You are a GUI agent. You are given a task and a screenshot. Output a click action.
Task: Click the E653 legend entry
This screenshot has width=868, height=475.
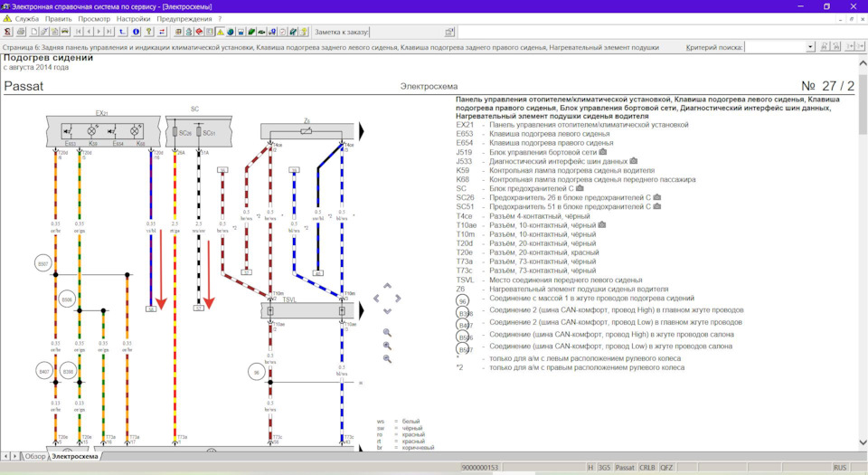pyautogui.click(x=533, y=133)
